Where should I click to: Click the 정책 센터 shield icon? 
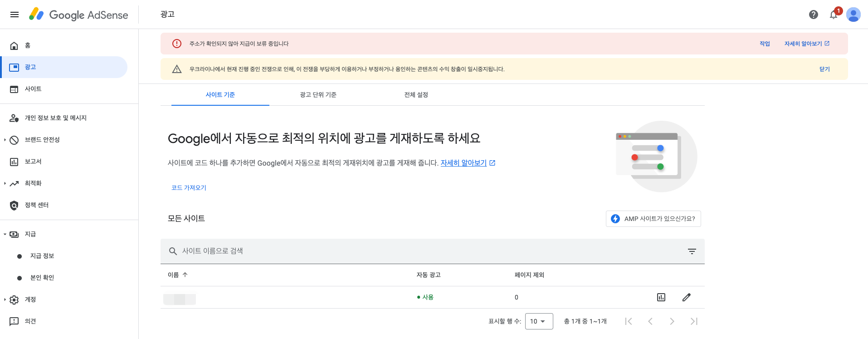click(x=14, y=205)
